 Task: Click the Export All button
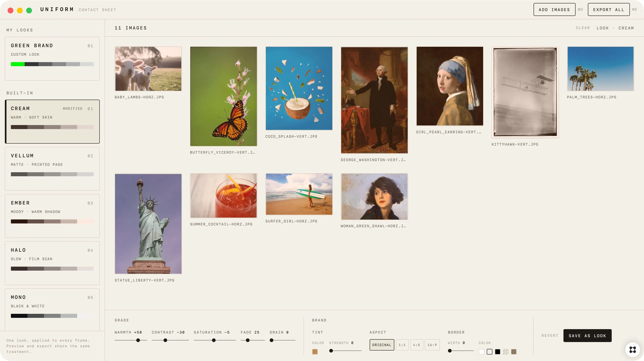pyautogui.click(x=608, y=9)
